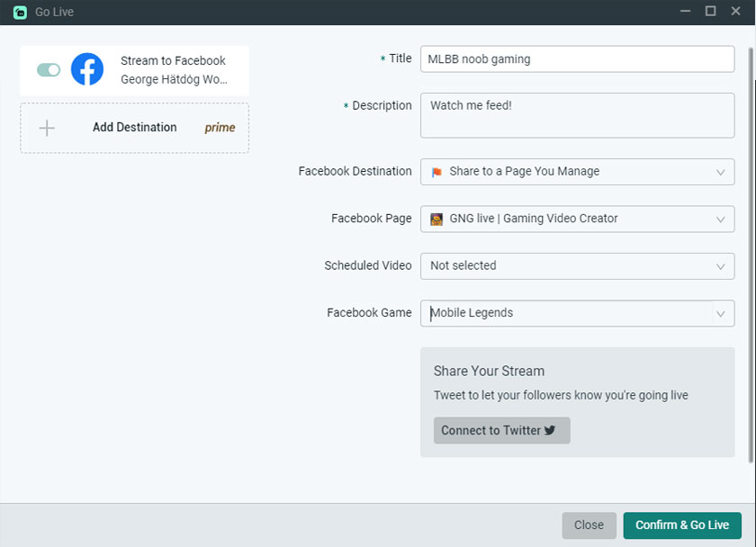
Task: Open the Facebook Page dropdown
Action: (720, 219)
